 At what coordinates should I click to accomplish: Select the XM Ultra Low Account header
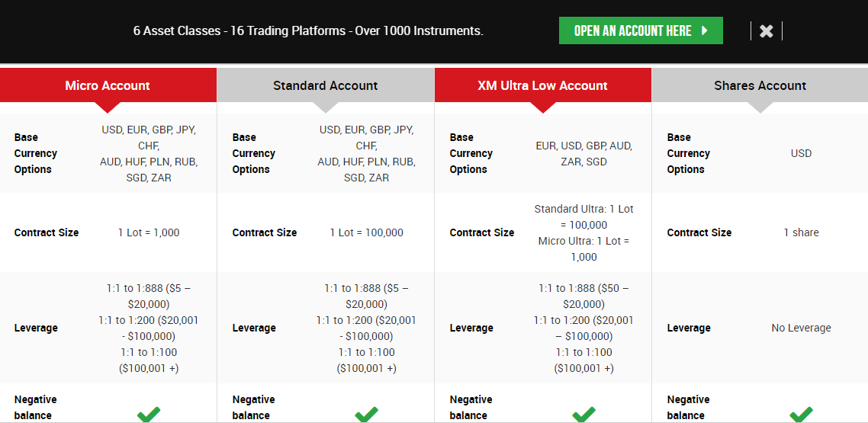click(543, 85)
